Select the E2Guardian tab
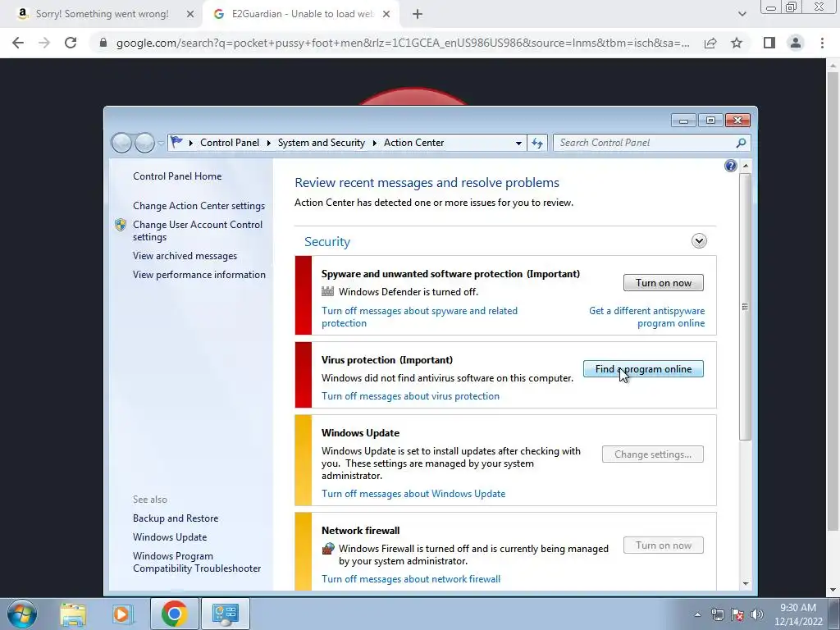Screen dimensions: 840x630 (x=302, y=15)
